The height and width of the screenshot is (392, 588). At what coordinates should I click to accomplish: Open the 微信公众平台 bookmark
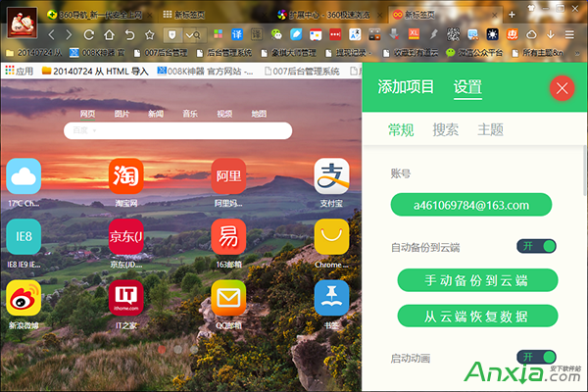[x=474, y=53]
